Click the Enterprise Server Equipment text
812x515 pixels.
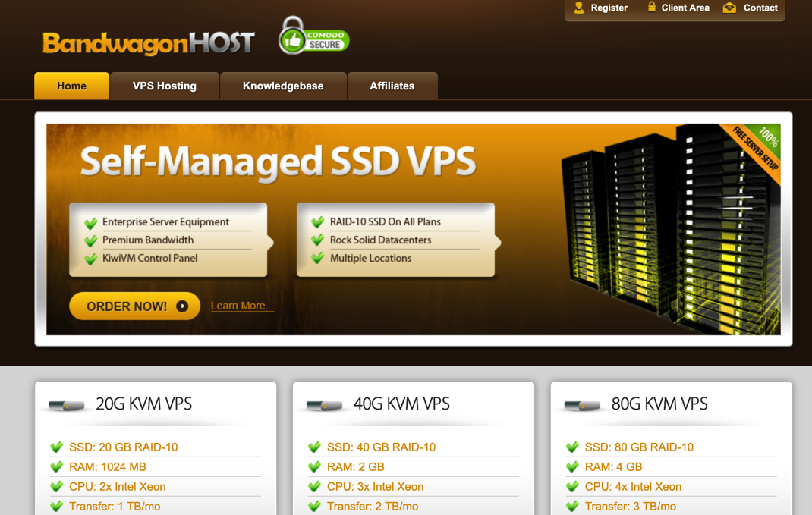(165, 221)
